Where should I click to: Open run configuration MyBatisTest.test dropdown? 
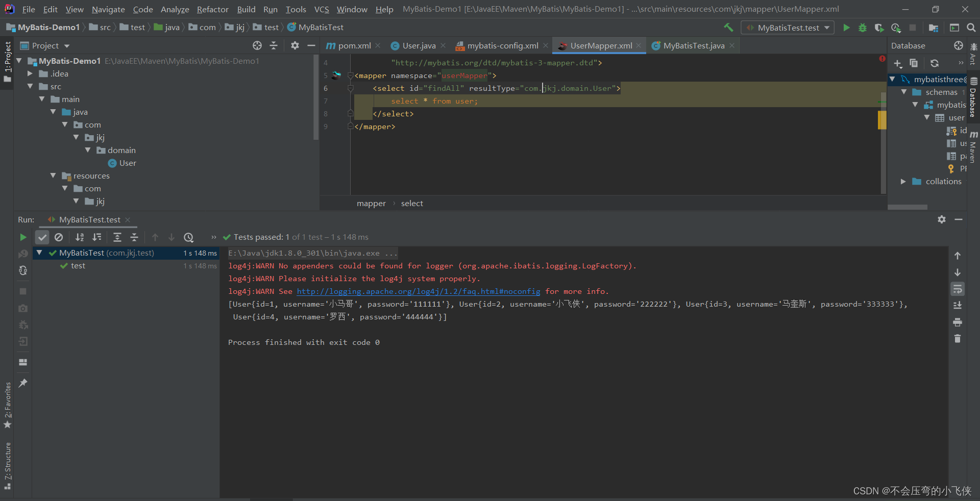pyautogui.click(x=788, y=28)
